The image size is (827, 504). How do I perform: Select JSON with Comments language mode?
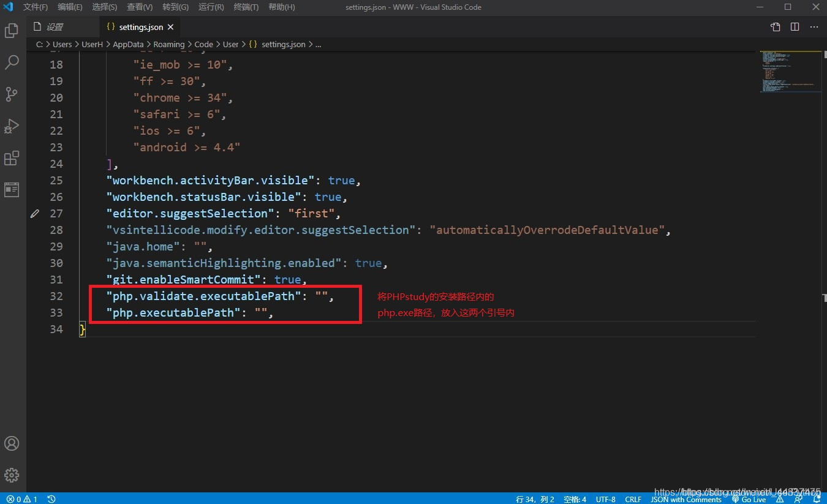point(686,499)
